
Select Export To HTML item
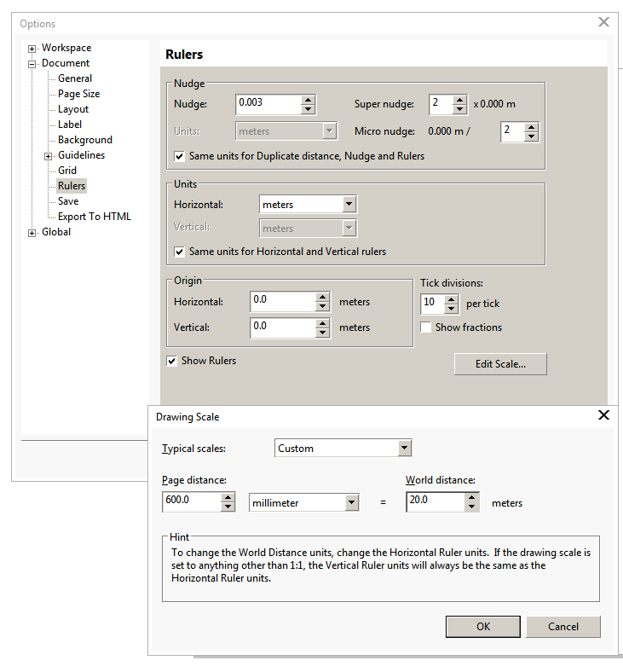[x=95, y=217]
